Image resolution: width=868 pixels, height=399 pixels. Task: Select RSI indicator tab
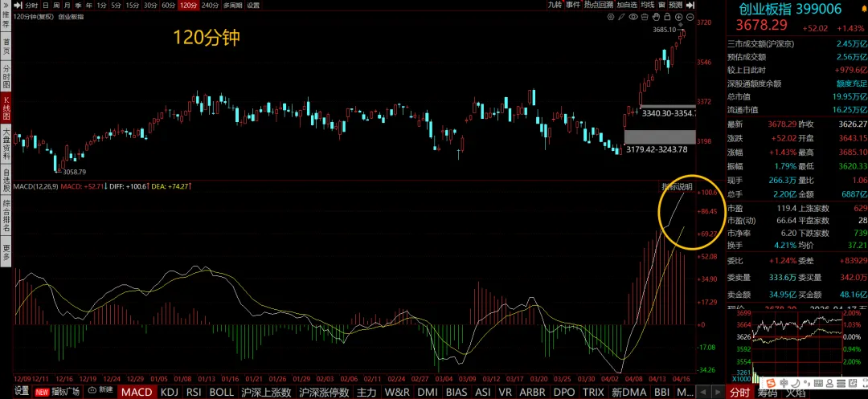click(x=194, y=392)
